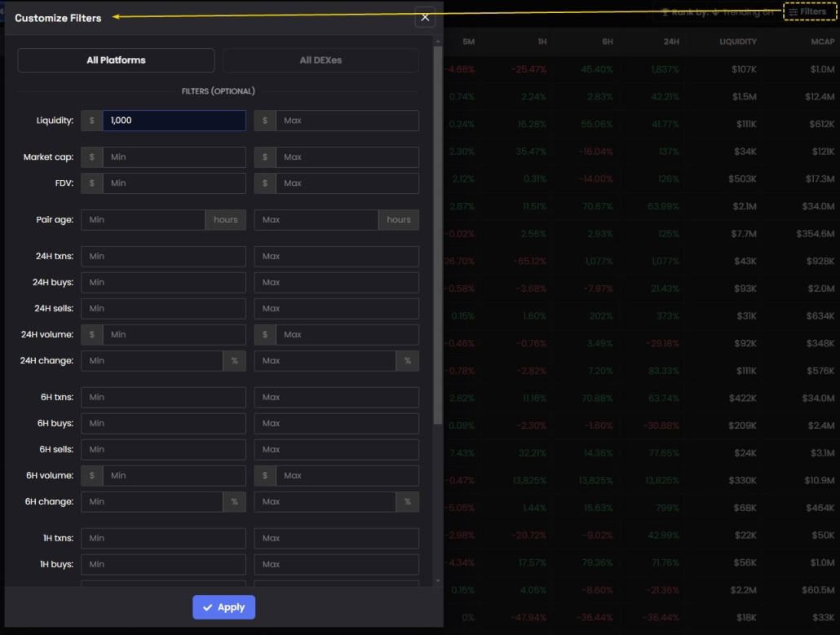Close the Customize Filters dialog
Image resolution: width=840 pixels, height=635 pixels.
[424, 16]
